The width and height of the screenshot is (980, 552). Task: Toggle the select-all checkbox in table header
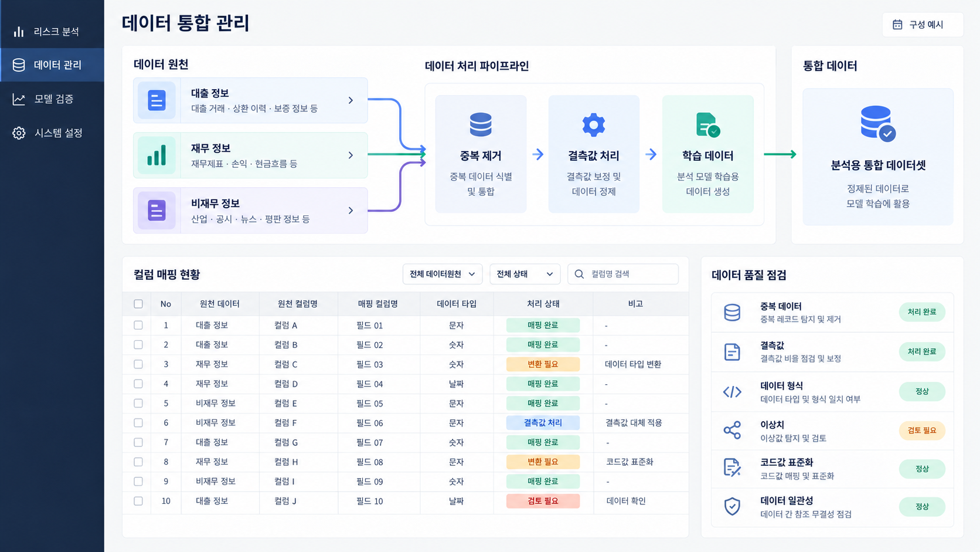point(138,304)
